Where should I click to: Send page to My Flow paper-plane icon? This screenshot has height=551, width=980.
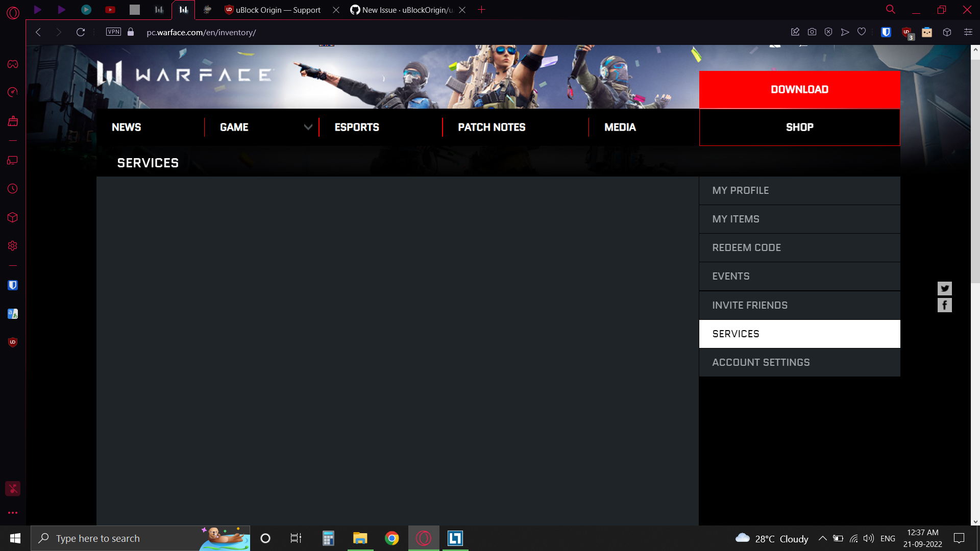[x=845, y=32]
